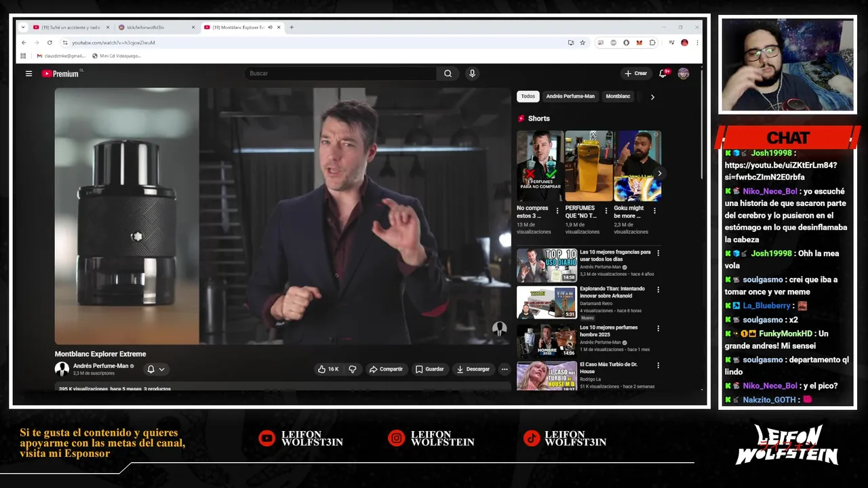Image resolution: width=868 pixels, height=488 pixels.
Task: Like the video with 16 K likes
Action: [328, 369]
